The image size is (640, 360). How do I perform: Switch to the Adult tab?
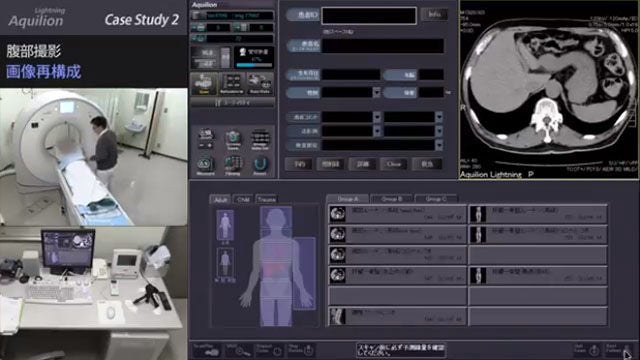tap(220, 199)
